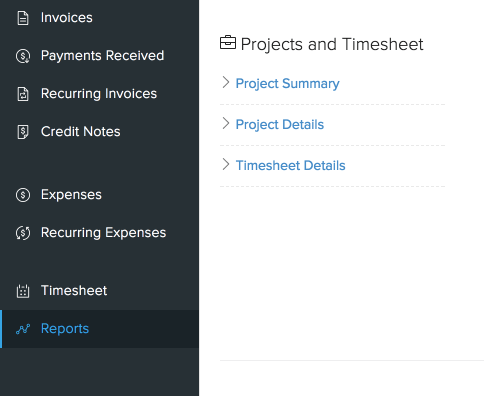Viewport: 484px width, 396px height.
Task: Expand the Timesheet Details chevron
Action: [x=226, y=164]
